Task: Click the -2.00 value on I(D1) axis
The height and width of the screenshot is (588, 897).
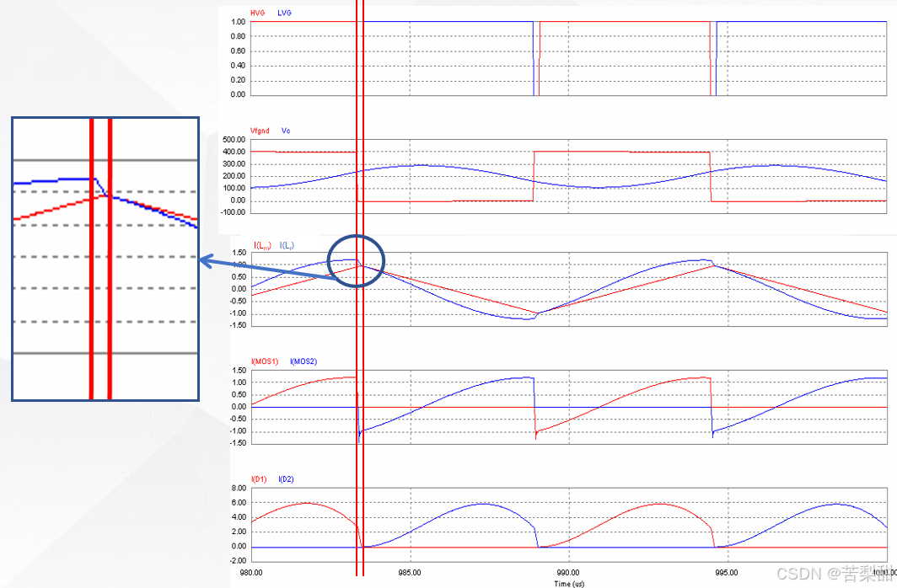Action: (238, 561)
